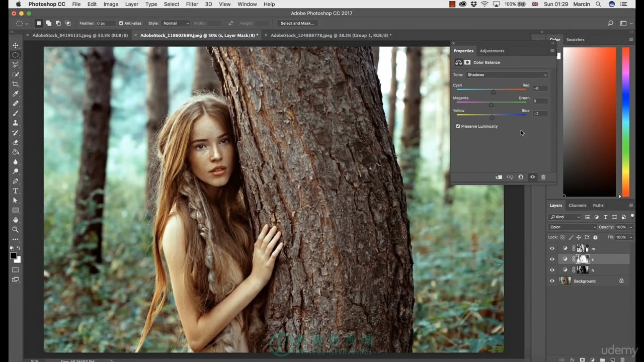The width and height of the screenshot is (644, 362).
Task: Lock position using the move lock icon
Action: [x=579, y=237]
